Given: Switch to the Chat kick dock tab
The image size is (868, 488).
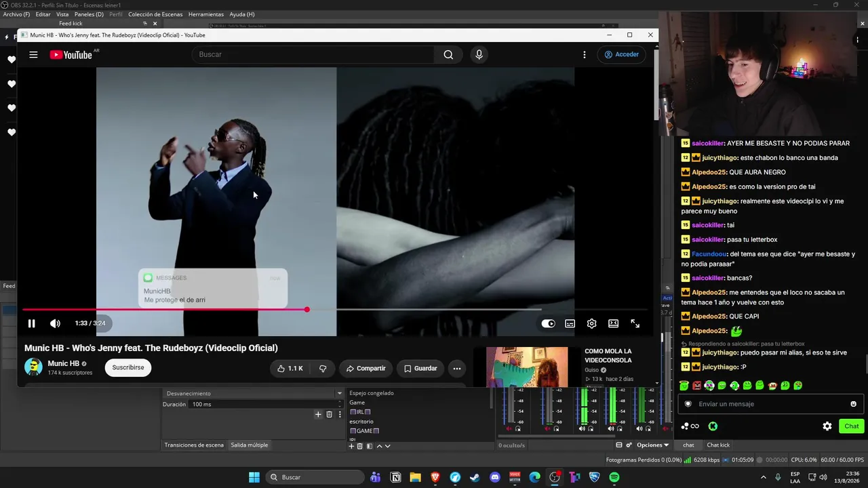Looking at the screenshot, I should pyautogui.click(x=718, y=445).
